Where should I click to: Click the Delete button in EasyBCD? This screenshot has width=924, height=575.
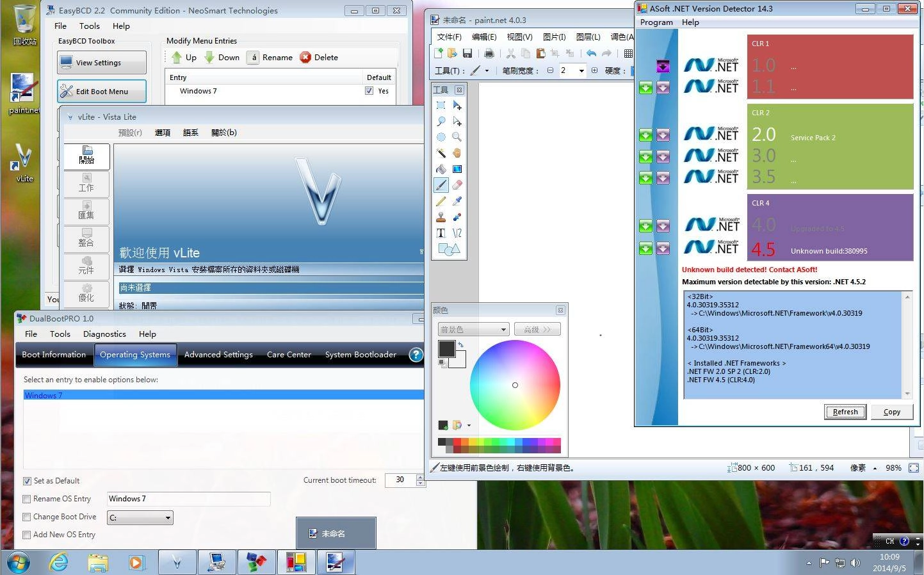(x=319, y=58)
